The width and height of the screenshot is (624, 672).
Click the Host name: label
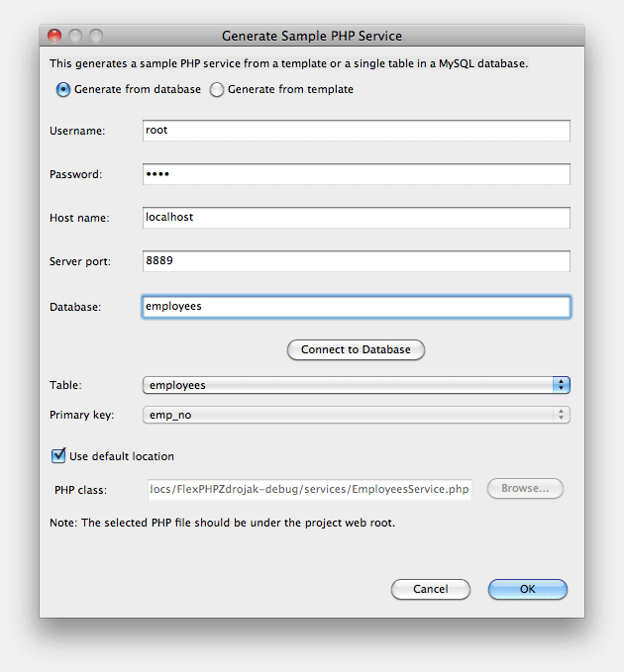click(79, 218)
